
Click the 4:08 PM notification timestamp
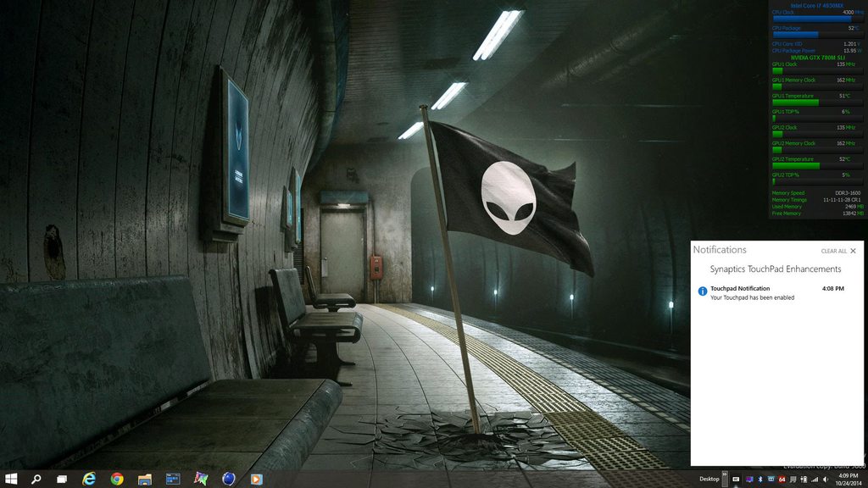coord(833,288)
